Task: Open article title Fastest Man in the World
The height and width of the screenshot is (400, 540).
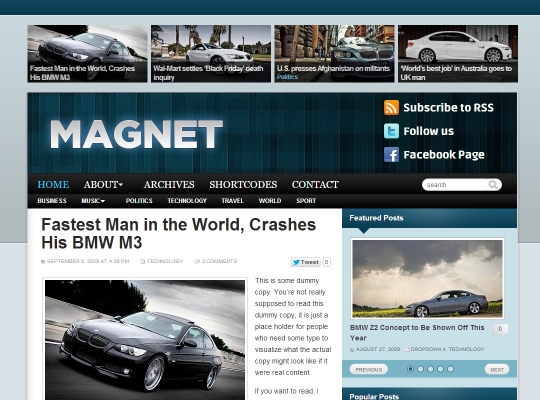Action: pos(178,234)
